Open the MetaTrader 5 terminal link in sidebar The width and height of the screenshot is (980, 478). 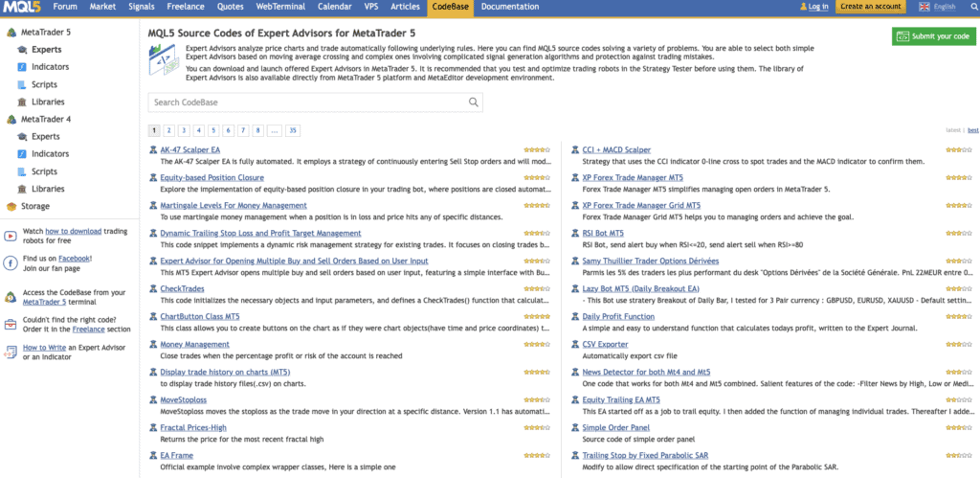click(x=44, y=302)
